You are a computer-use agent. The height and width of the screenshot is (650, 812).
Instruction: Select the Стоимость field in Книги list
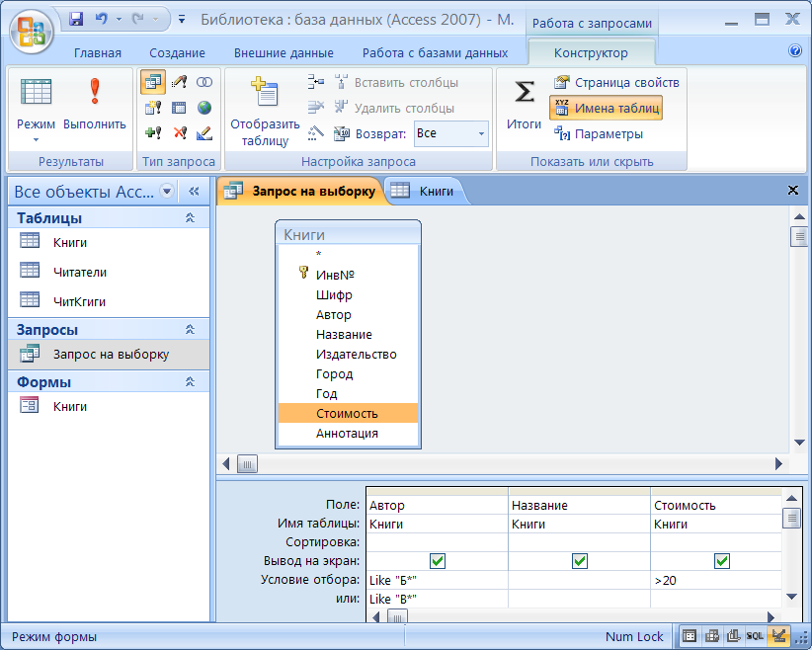(x=348, y=413)
